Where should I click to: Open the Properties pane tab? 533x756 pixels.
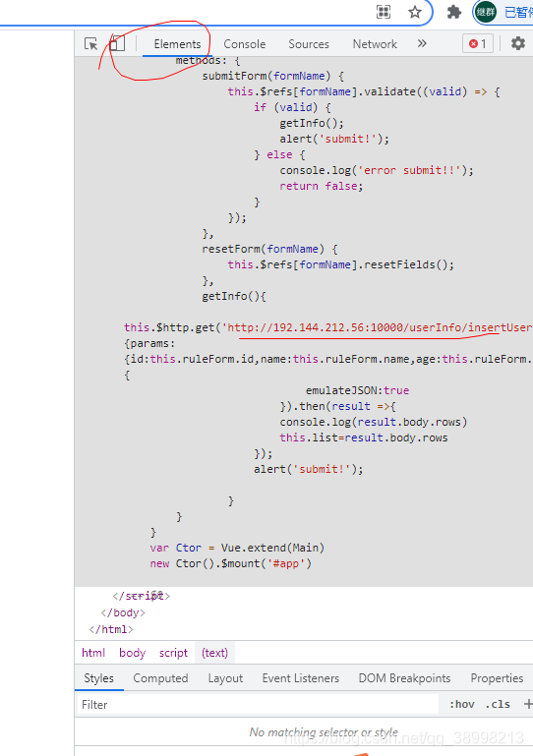pos(497,678)
